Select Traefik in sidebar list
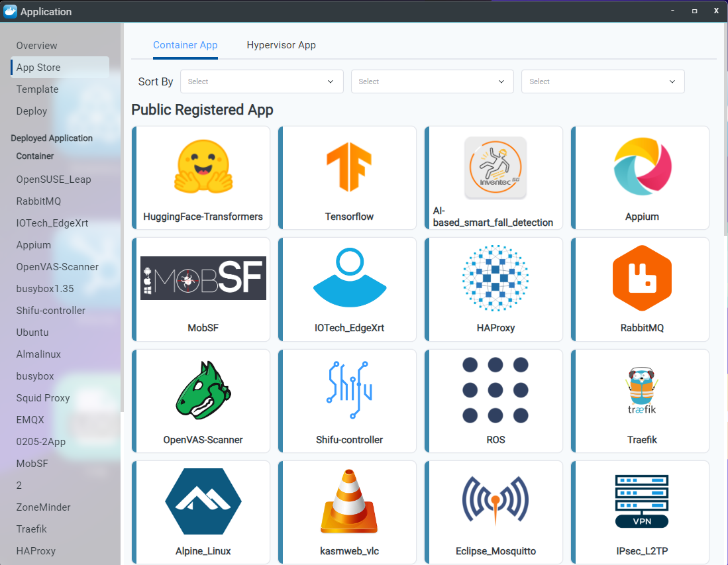Viewport: 728px width, 565px height. (32, 529)
